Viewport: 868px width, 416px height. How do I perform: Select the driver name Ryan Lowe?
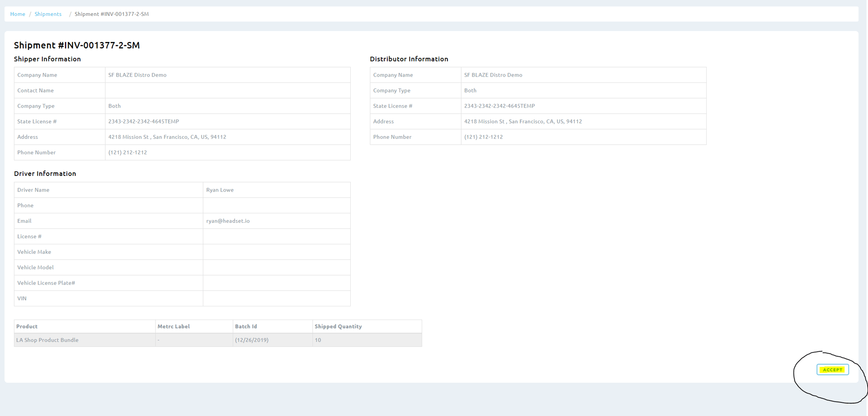click(220, 190)
